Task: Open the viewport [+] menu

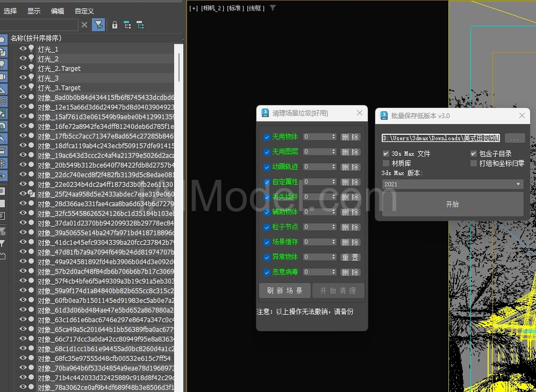Action: [x=194, y=8]
